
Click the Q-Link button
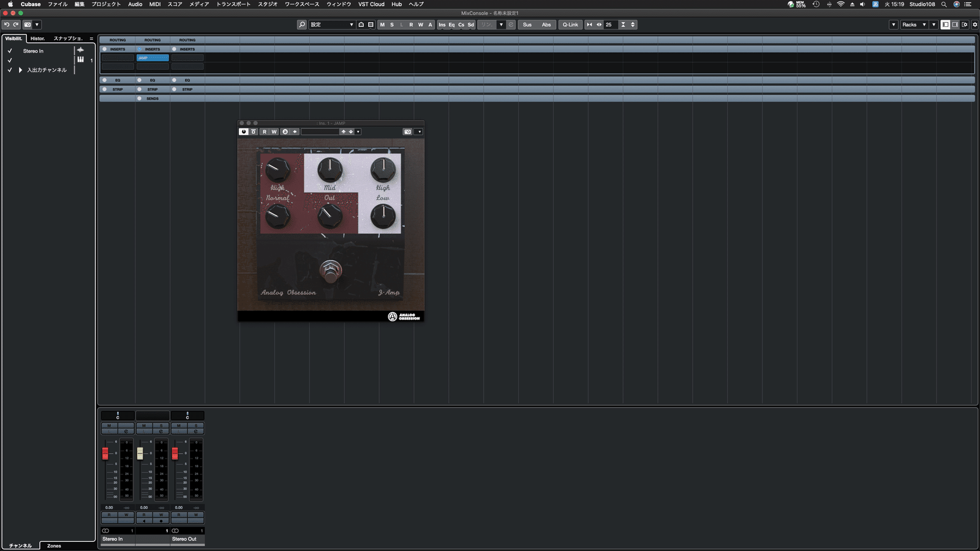point(570,24)
